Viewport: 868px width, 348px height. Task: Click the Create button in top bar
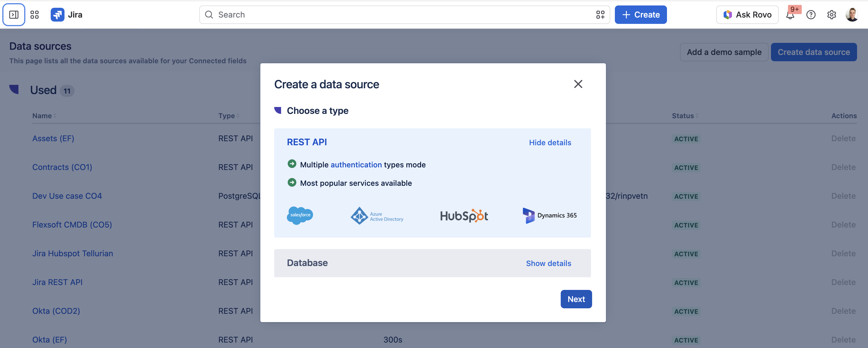640,14
